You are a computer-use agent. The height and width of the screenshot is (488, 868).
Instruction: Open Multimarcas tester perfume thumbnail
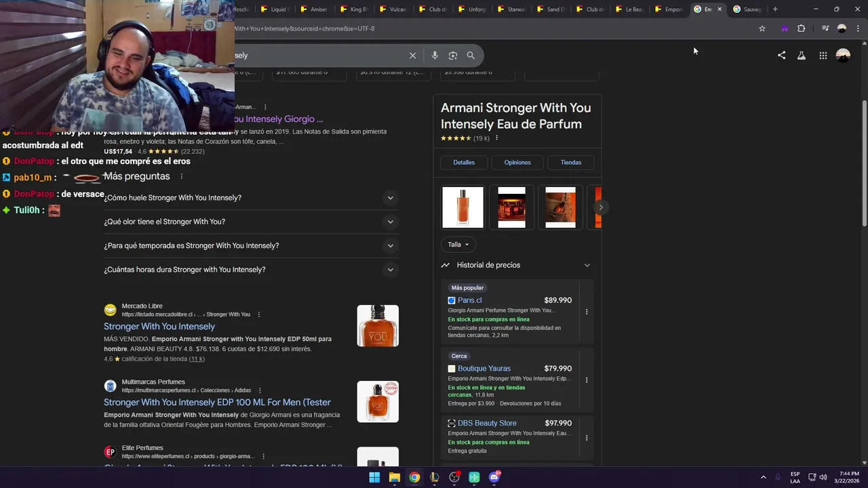click(378, 402)
